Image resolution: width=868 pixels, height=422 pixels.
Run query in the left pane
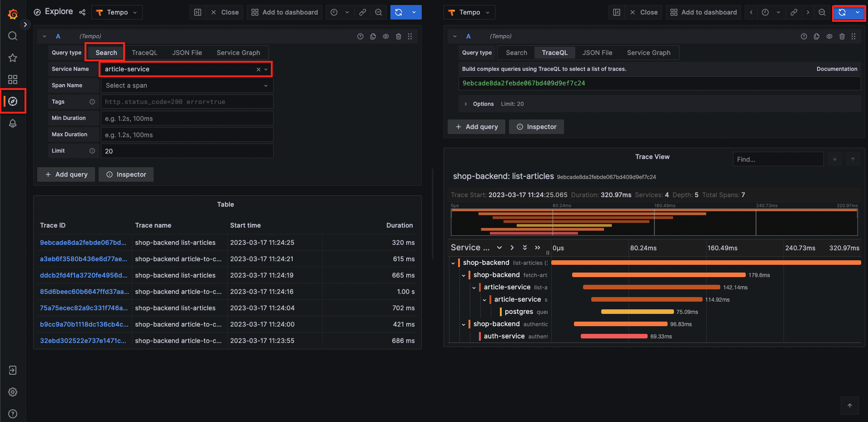[x=399, y=12]
